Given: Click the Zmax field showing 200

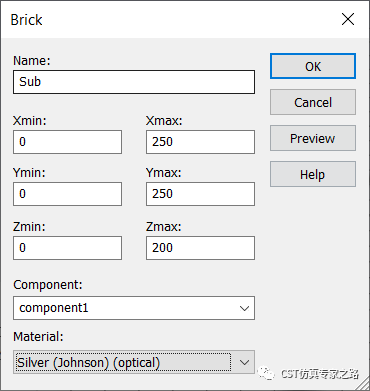Looking at the screenshot, I should [x=200, y=248].
